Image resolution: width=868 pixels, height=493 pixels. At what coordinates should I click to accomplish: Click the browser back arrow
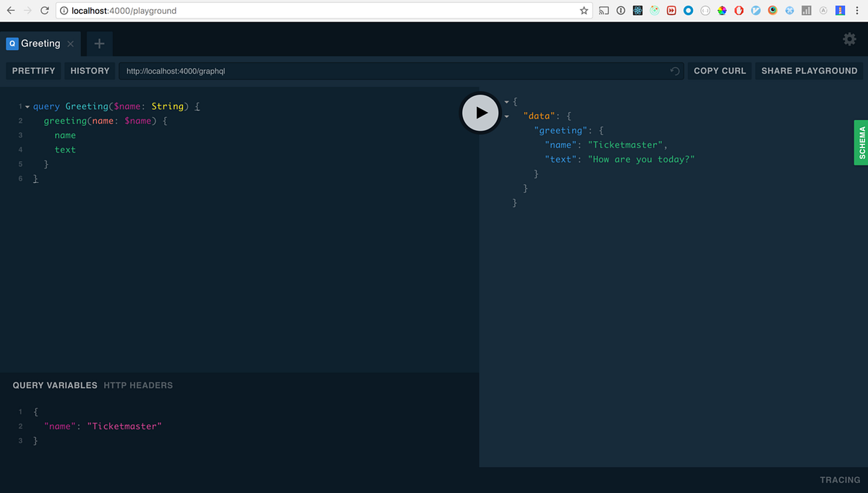point(12,11)
